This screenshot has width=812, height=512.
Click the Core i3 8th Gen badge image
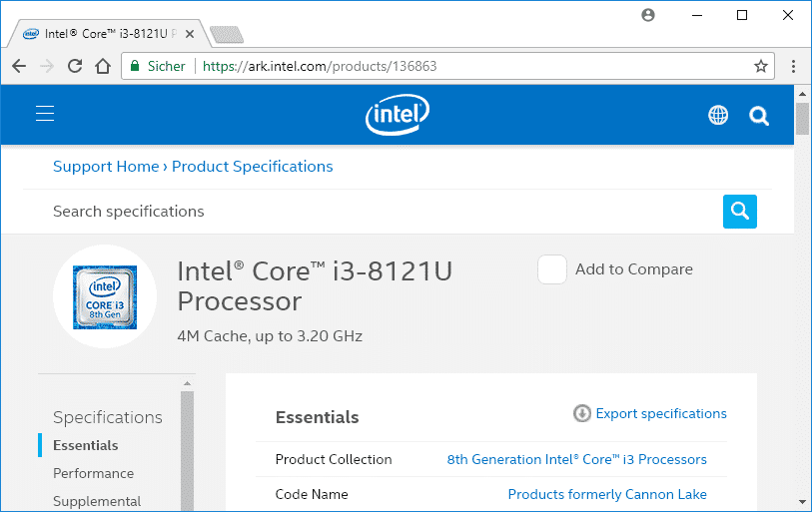105,297
